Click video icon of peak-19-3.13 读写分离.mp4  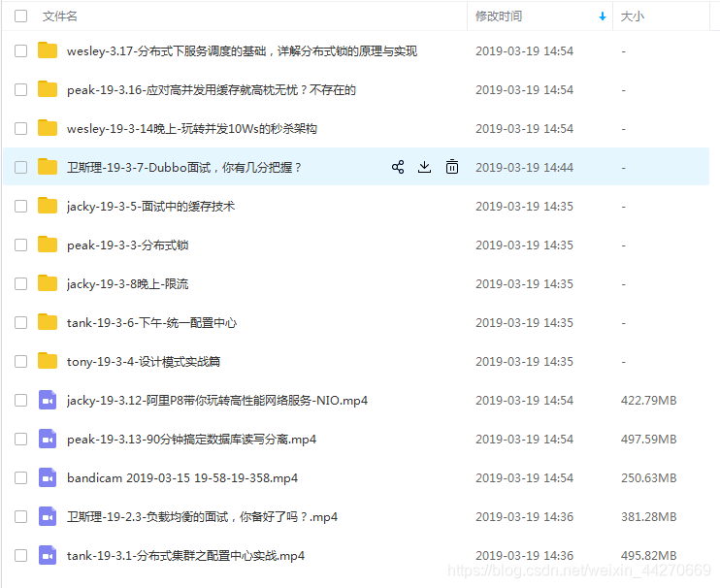tap(48, 439)
